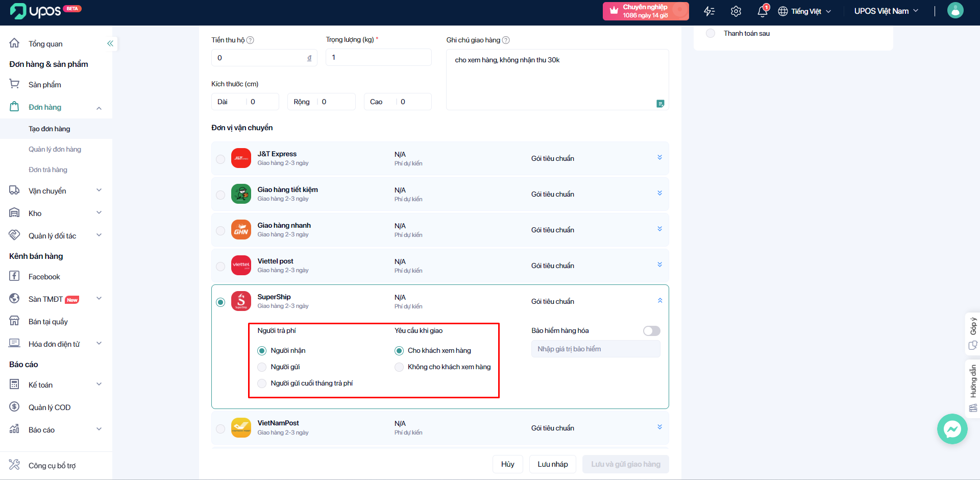Select Người gửi as fee payer

(x=262, y=367)
